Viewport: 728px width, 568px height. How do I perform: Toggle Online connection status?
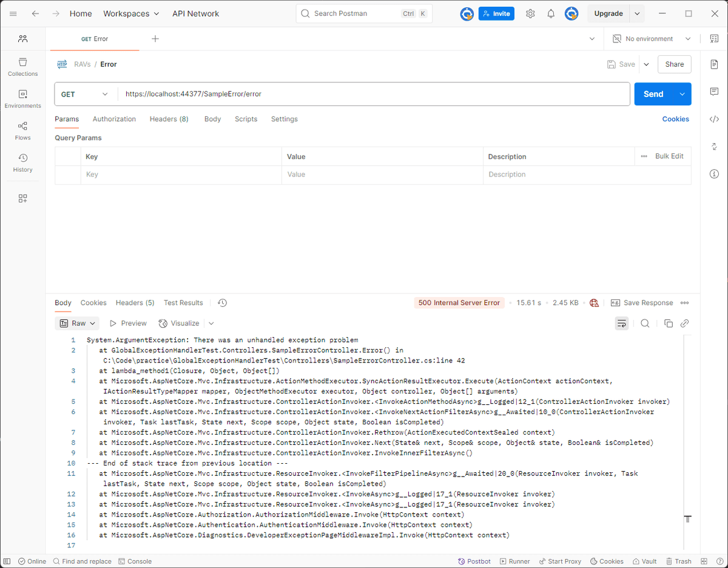pyautogui.click(x=32, y=561)
